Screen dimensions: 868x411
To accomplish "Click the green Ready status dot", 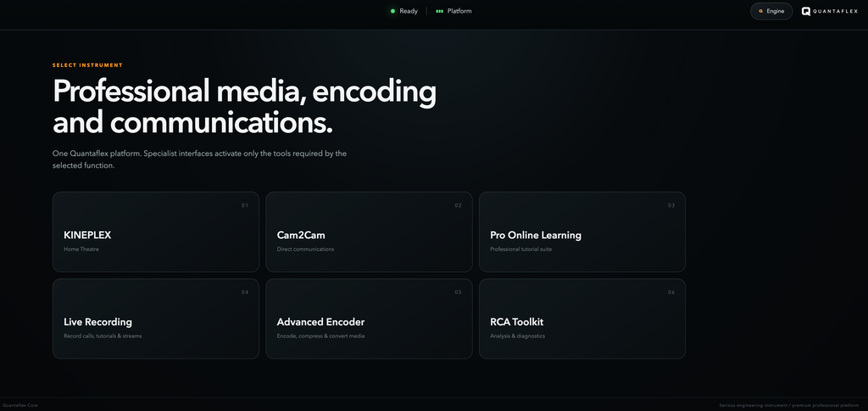I will 392,11.
